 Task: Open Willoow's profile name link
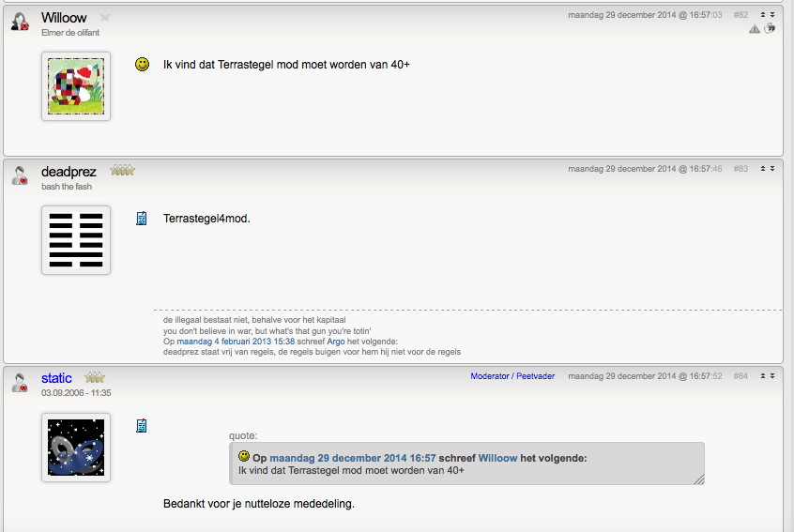pyautogui.click(x=64, y=18)
